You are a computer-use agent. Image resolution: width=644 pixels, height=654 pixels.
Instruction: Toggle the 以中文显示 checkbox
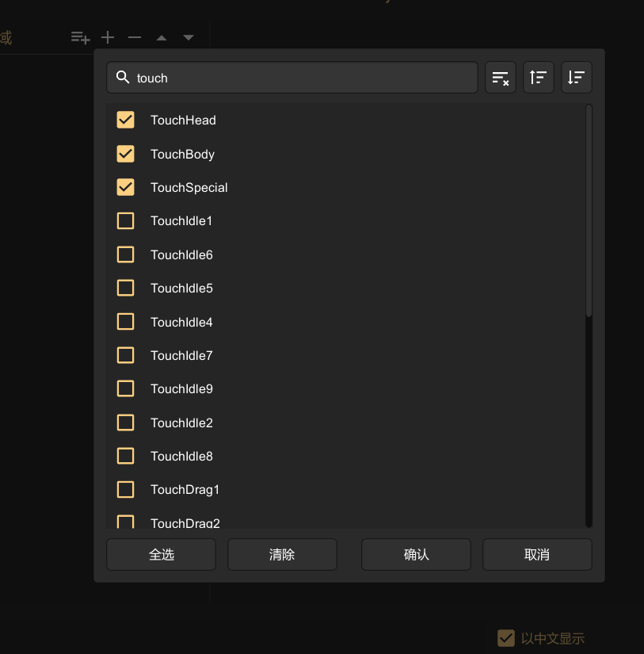click(506, 638)
